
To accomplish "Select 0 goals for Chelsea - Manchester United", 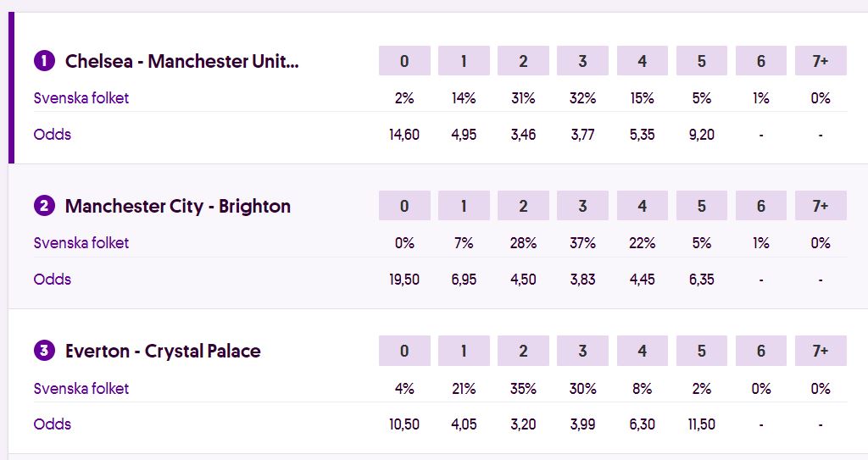I will [404, 61].
